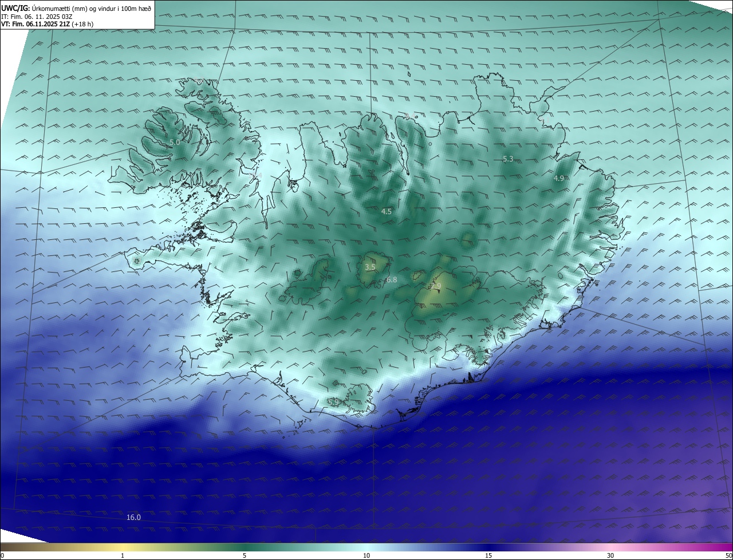Click the "6.8" value label on the map
This screenshot has height=560, width=733.
click(x=392, y=279)
